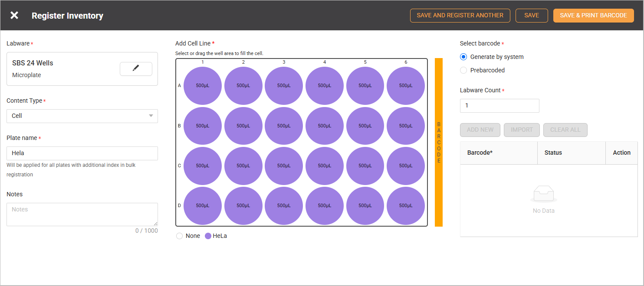The width and height of the screenshot is (644, 286).
Task: Select well A1 on the plate
Action: pyautogui.click(x=203, y=85)
